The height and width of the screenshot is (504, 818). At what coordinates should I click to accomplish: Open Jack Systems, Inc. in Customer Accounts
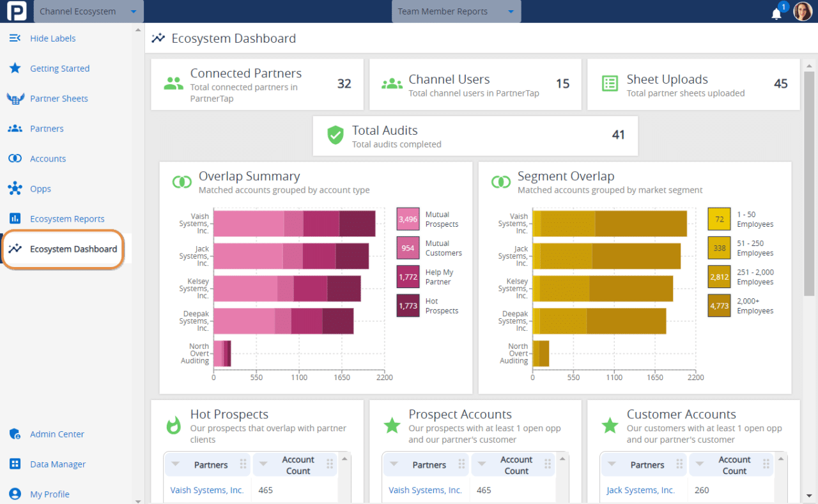[642, 490]
